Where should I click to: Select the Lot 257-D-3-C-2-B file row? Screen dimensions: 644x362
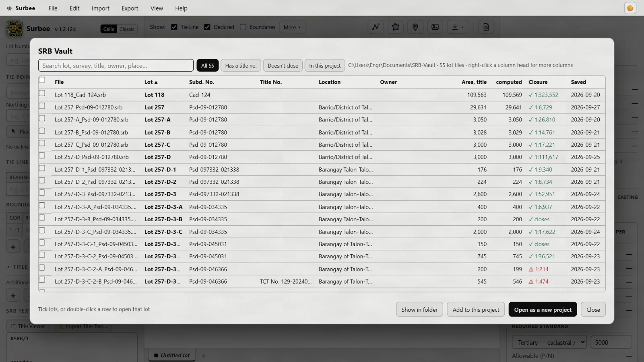[322, 282]
